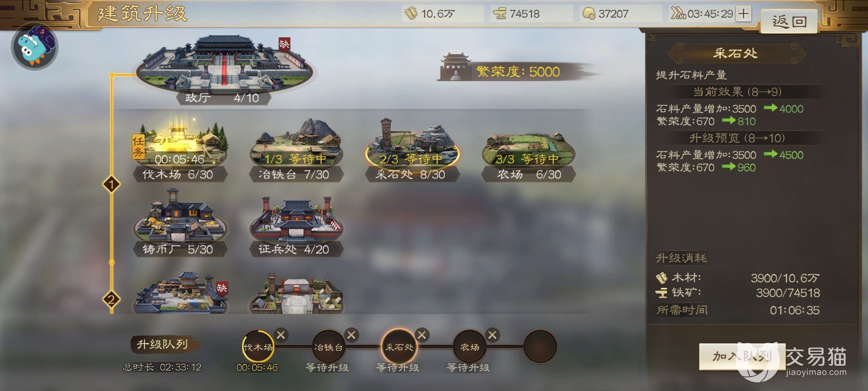Cancel 农场 queued upgrade
The width and height of the screenshot is (868, 391).
point(492,335)
